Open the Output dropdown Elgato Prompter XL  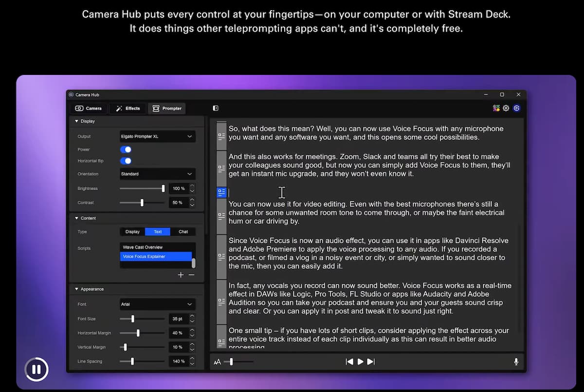tap(158, 137)
